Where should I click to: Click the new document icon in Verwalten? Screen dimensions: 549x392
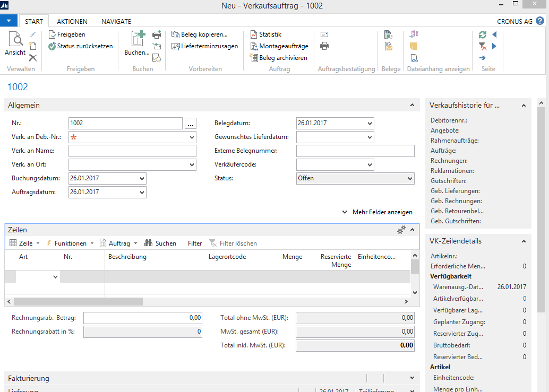(x=32, y=46)
